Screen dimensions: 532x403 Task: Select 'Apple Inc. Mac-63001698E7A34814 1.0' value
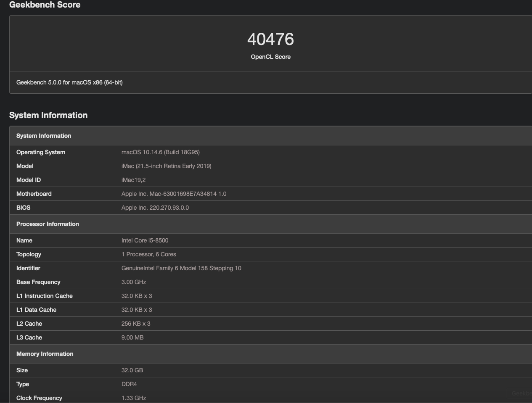tap(174, 194)
